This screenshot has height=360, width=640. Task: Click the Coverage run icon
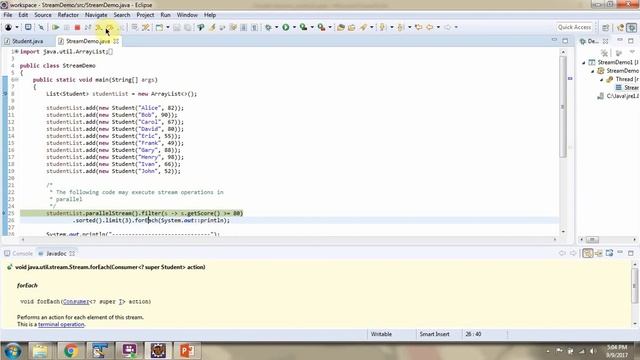point(303,27)
